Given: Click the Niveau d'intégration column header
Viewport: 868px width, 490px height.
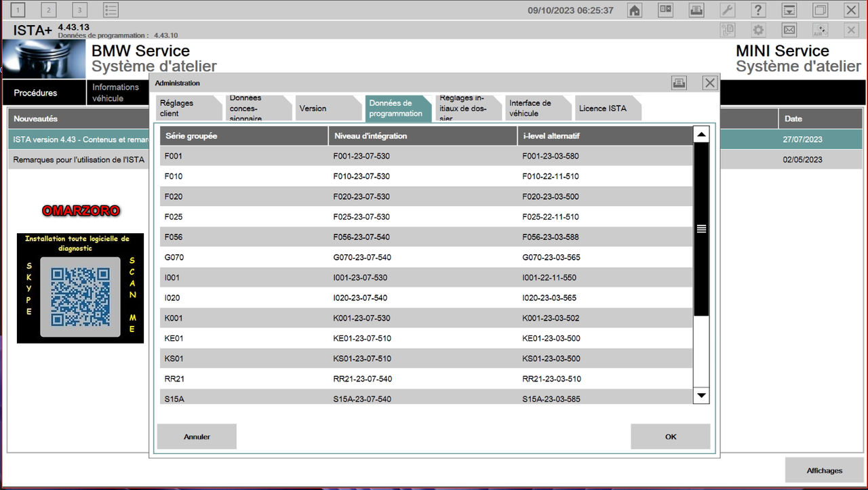Looking at the screenshot, I should [x=423, y=136].
